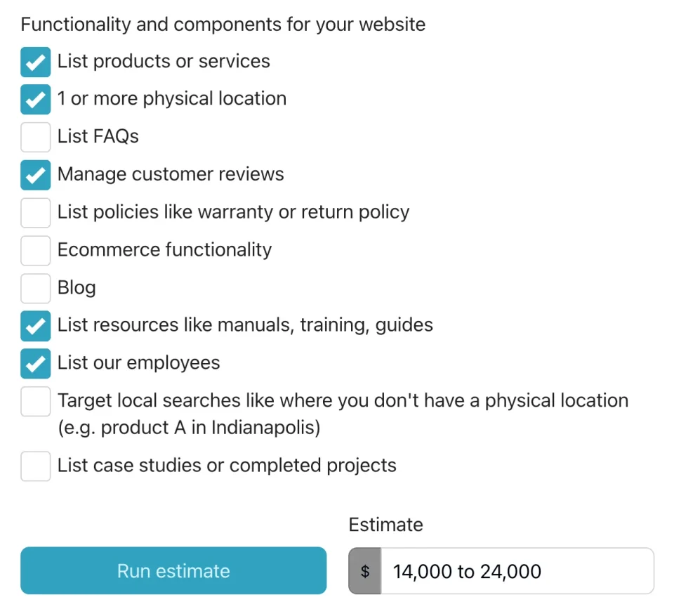Click the Functionality and components heading
The height and width of the screenshot is (616, 674).
223,24
